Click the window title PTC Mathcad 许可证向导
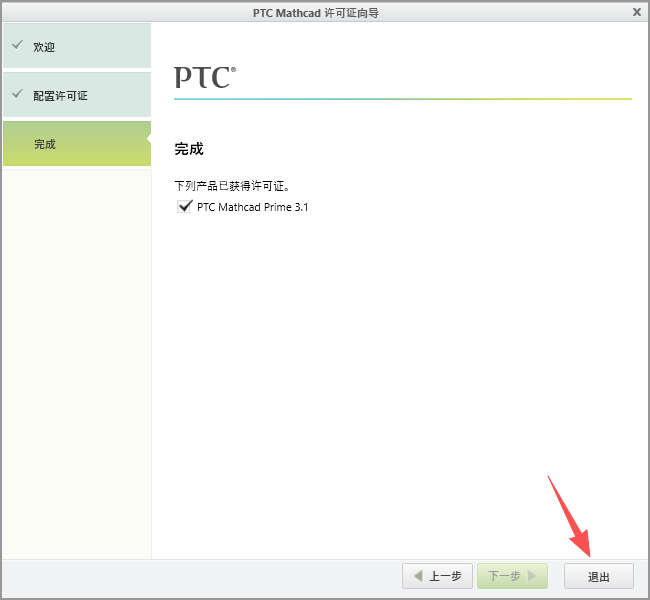The height and width of the screenshot is (600, 650). (x=316, y=13)
